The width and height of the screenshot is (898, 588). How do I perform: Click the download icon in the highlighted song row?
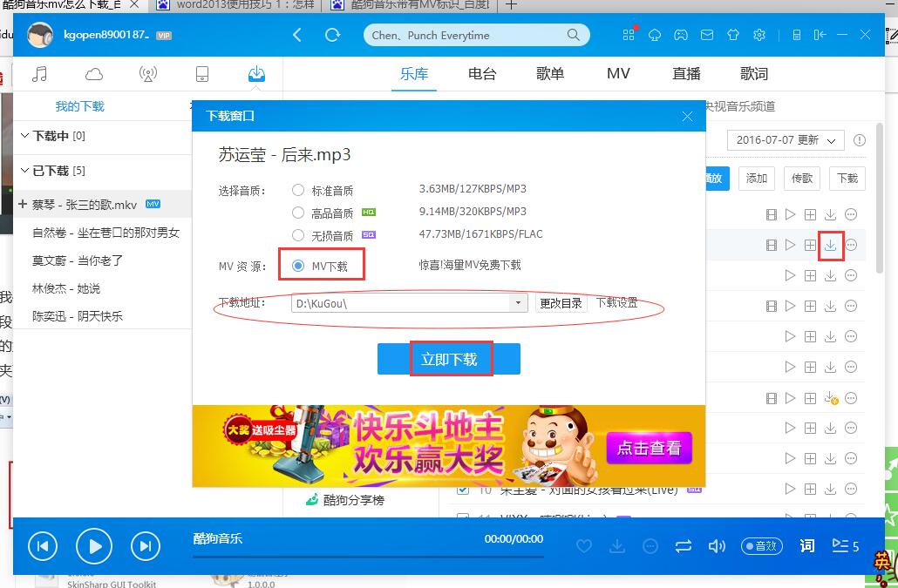click(x=830, y=246)
